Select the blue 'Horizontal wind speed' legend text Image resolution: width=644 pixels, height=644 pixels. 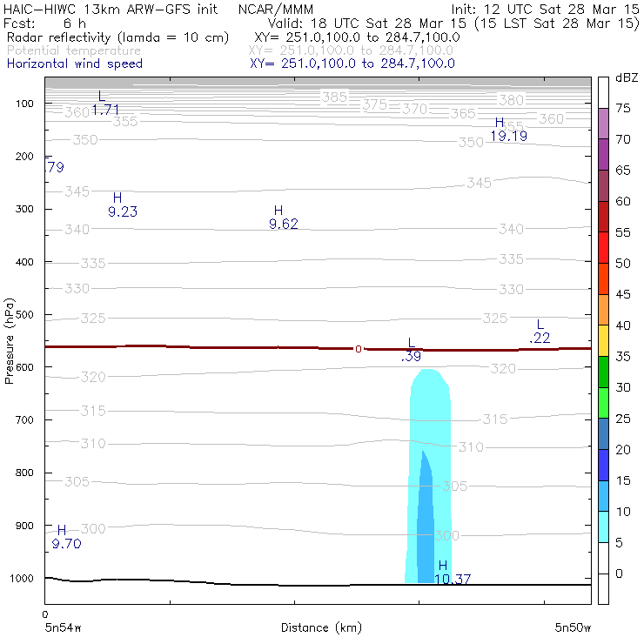click(75, 64)
